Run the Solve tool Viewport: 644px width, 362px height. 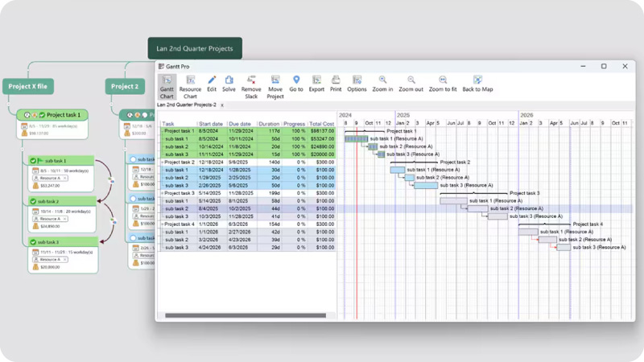pos(229,84)
